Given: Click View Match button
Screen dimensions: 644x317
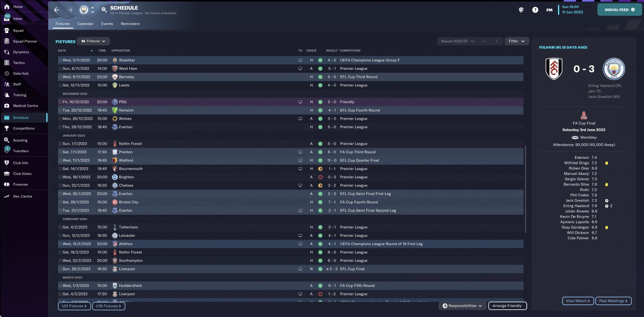Looking at the screenshot, I should coord(578,301).
